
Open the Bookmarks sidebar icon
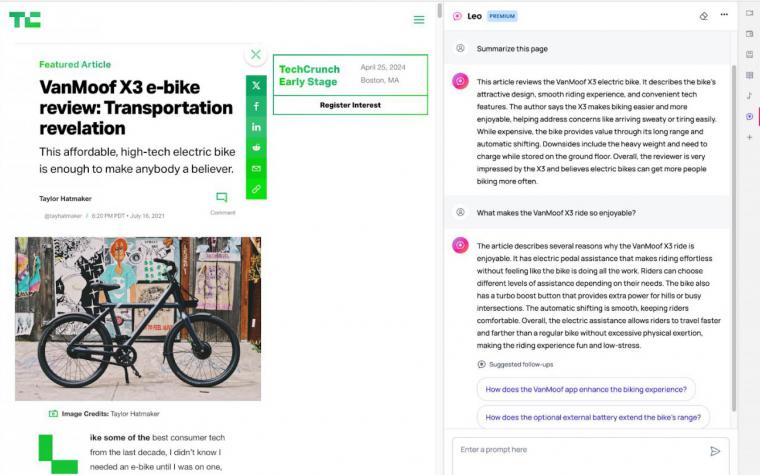pos(749,54)
